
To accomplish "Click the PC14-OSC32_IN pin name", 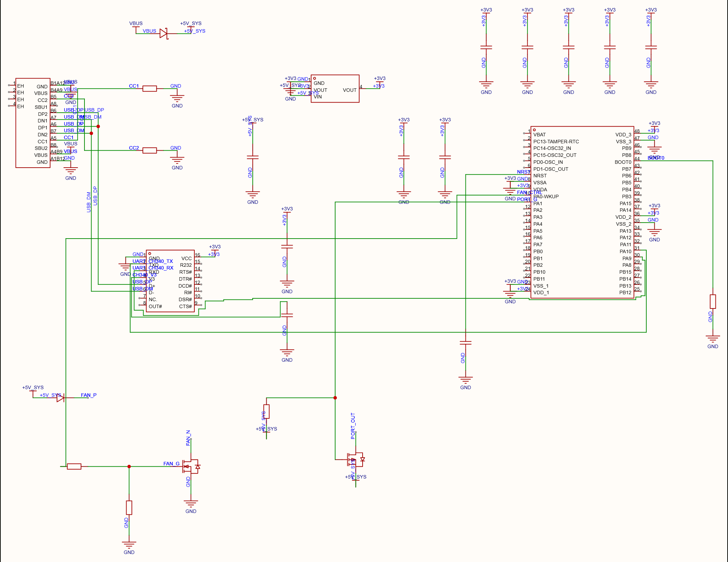I will (552, 148).
